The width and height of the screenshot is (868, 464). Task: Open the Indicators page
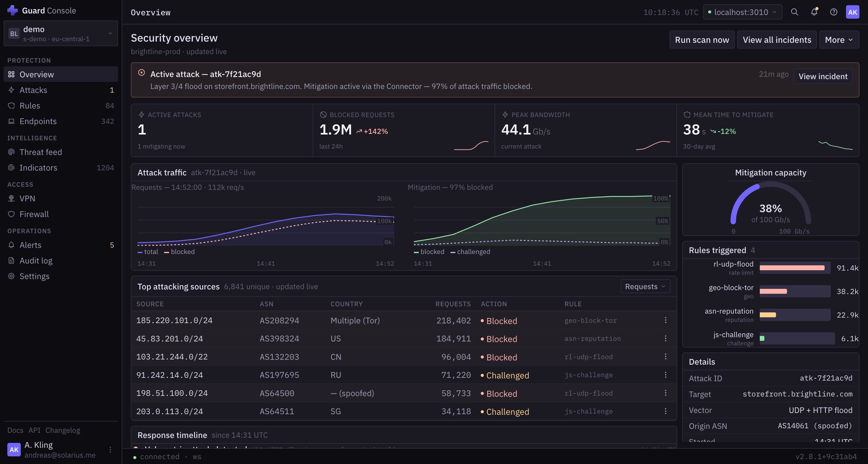tap(61, 168)
